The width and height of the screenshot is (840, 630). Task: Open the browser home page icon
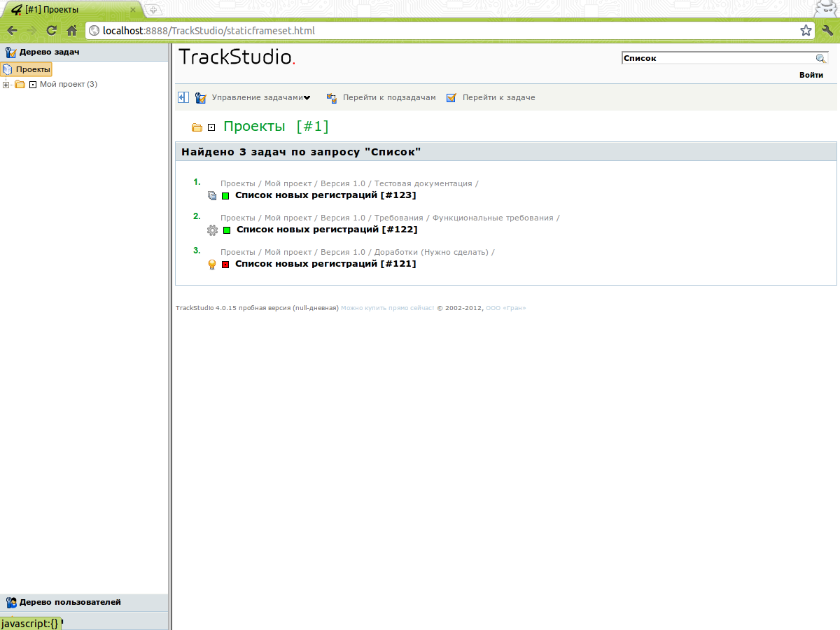click(71, 30)
